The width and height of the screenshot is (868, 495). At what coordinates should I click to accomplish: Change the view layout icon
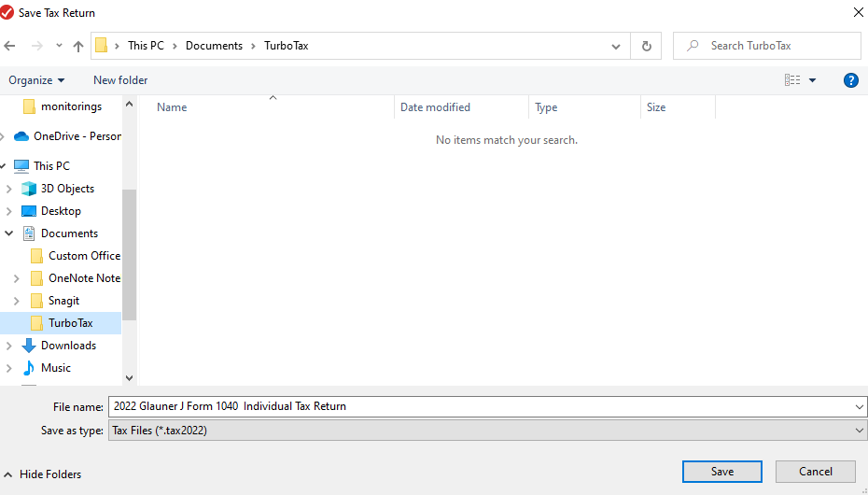(792, 80)
